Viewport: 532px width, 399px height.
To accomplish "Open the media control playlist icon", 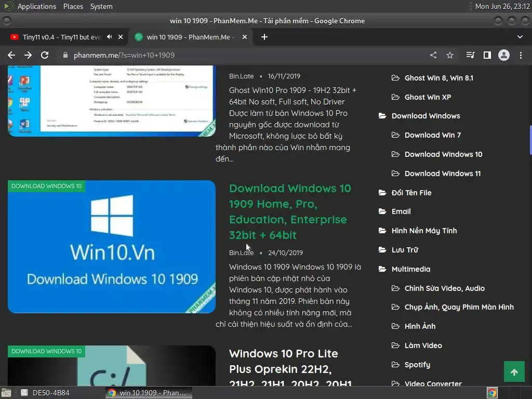I will (x=470, y=55).
